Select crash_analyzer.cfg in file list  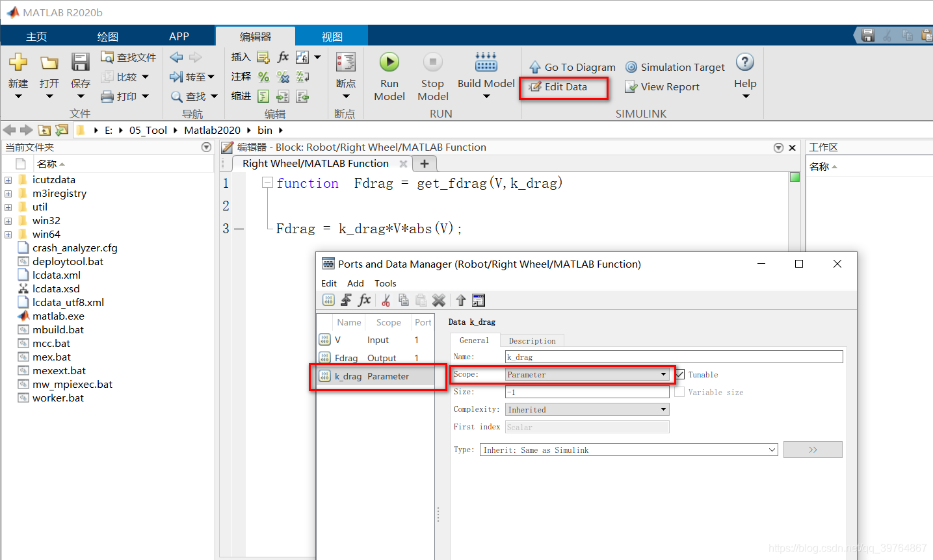click(x=75, y=248)
